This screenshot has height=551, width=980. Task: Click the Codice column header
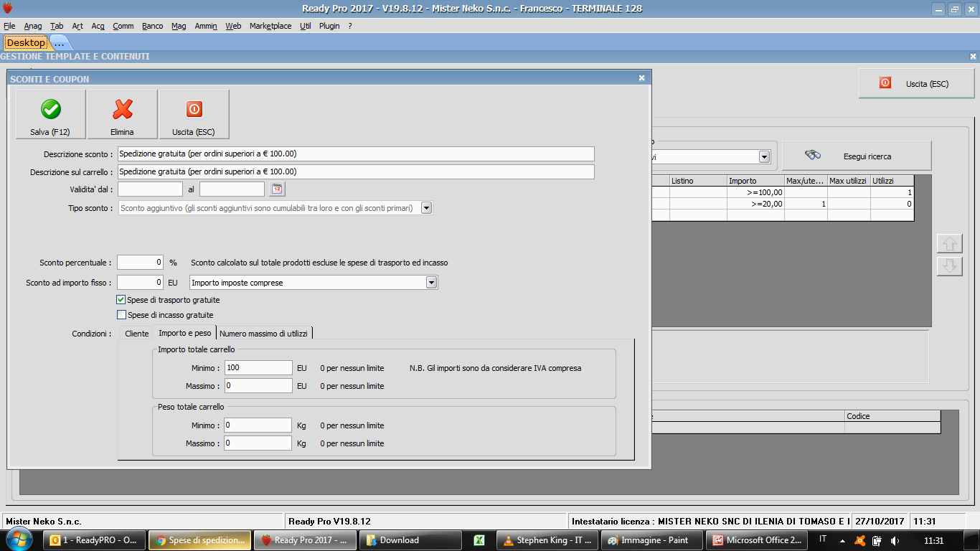[x=892, y=416]
